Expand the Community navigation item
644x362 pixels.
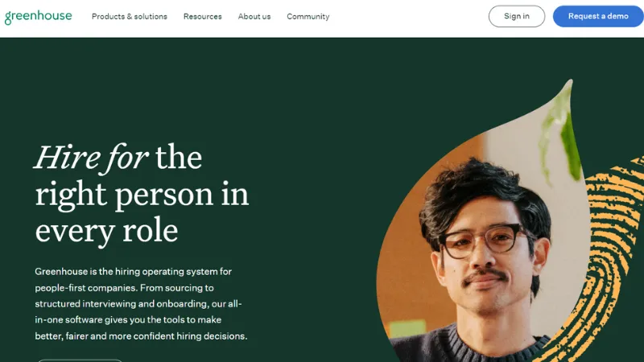308,16
